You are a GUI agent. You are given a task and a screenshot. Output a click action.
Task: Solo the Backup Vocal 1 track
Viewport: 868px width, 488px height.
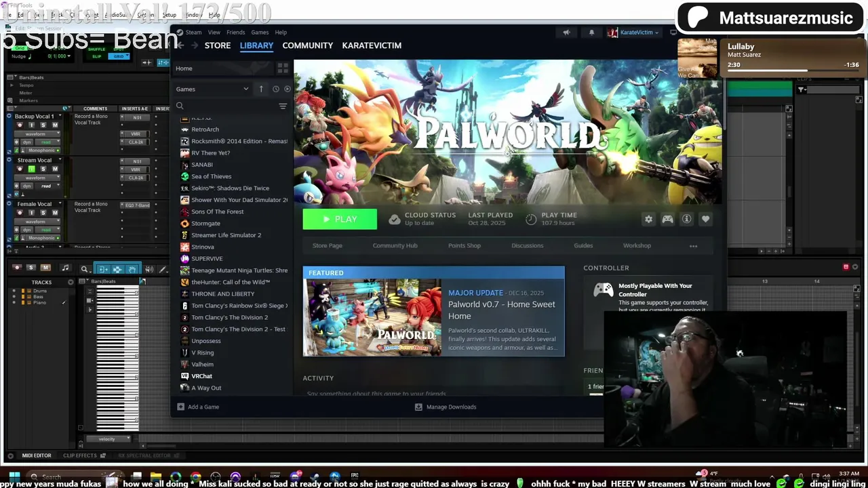tap(43, 125)
